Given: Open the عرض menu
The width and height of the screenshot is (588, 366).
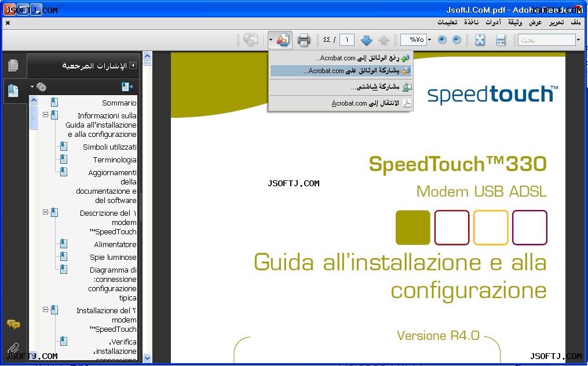Looking at the screenshot, I should 535,23.
